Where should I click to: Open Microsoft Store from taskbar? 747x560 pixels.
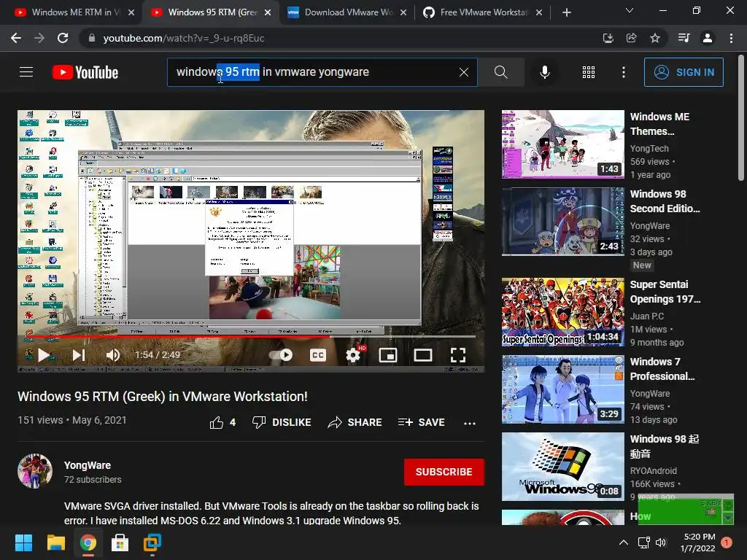pyautogui.click(x=120, y=542)
